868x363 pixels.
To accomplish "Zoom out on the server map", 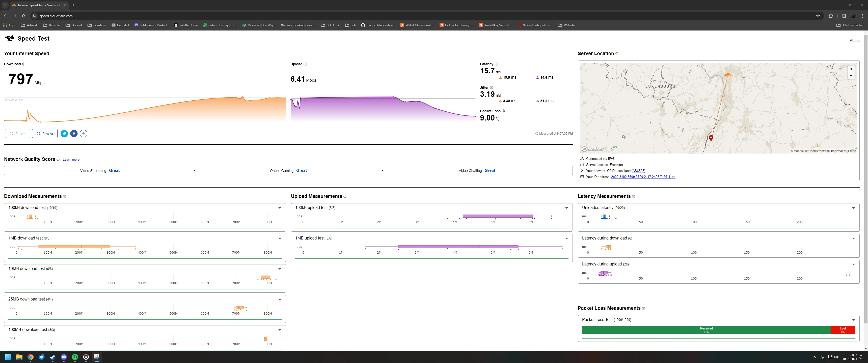I will (851, 75).
